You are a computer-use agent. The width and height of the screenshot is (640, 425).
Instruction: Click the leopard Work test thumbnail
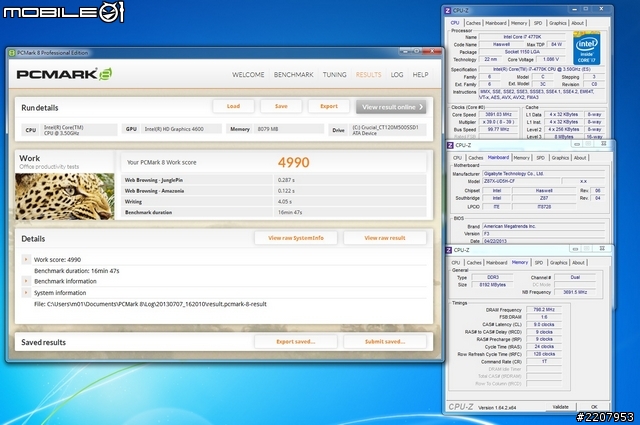click(x=65, y=196)
